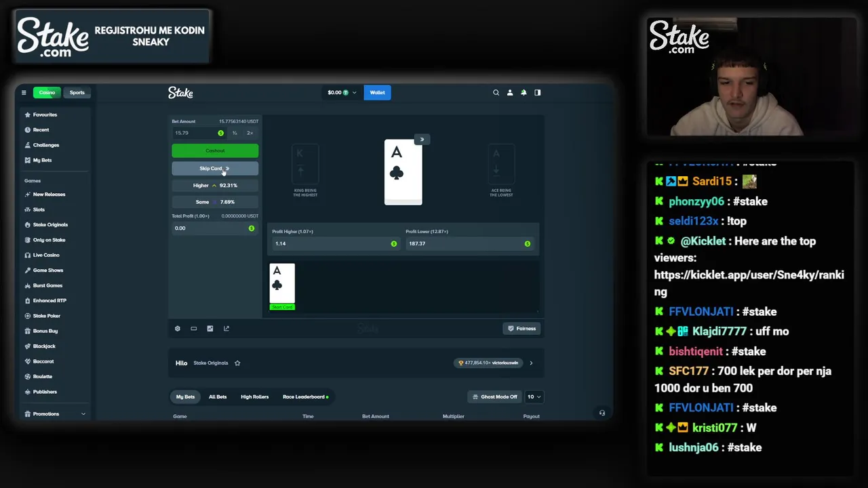The image size is (868, 488).
Task: Open the search magnifier icon
Action: coord(496,92)
